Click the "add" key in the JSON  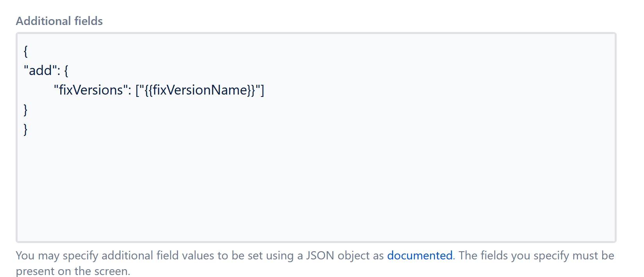(x=40, y=70)
